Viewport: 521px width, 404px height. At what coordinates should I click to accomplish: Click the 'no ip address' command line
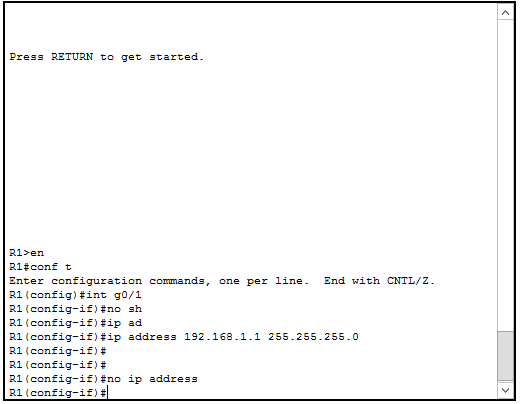(103, 379)
